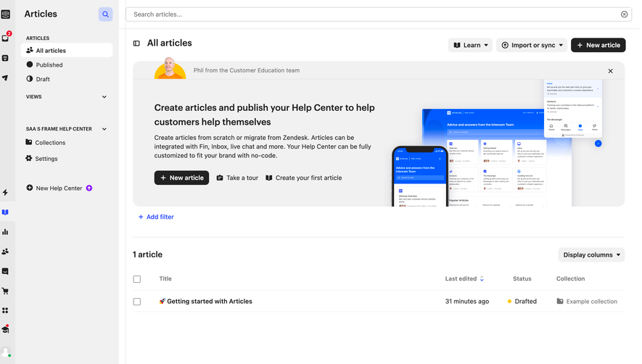This screenshot has width=642, height=364.
Task: Open the chat message sidebar icon
Action: pyautogui.click(x=5, y=271)
